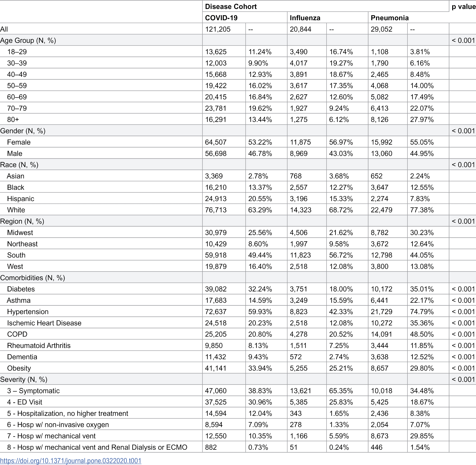Select the Diabetes row label
The image size is (476, 465).
(x=21, y=289)
